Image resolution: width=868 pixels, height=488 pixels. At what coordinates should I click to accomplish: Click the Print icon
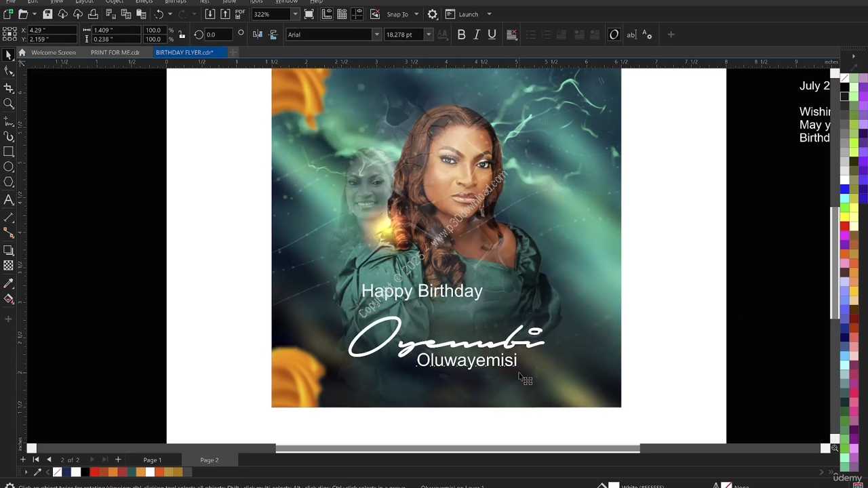[x=93, y=14]
